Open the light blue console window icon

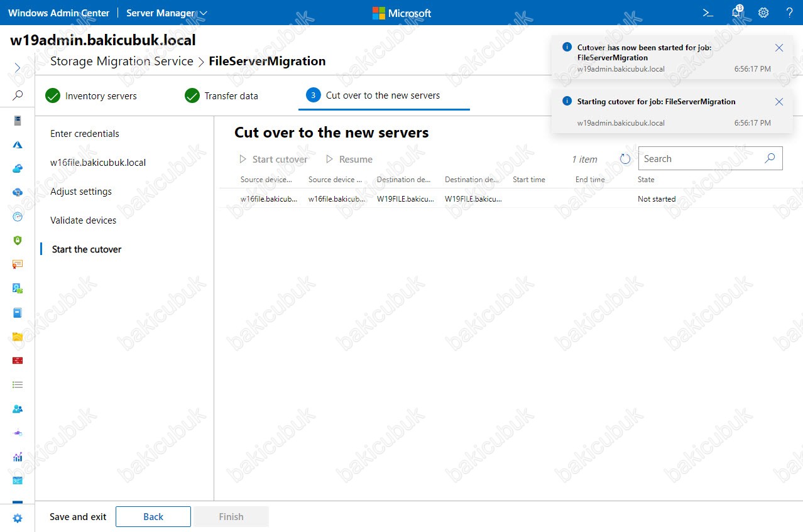[x=18, y=480]
